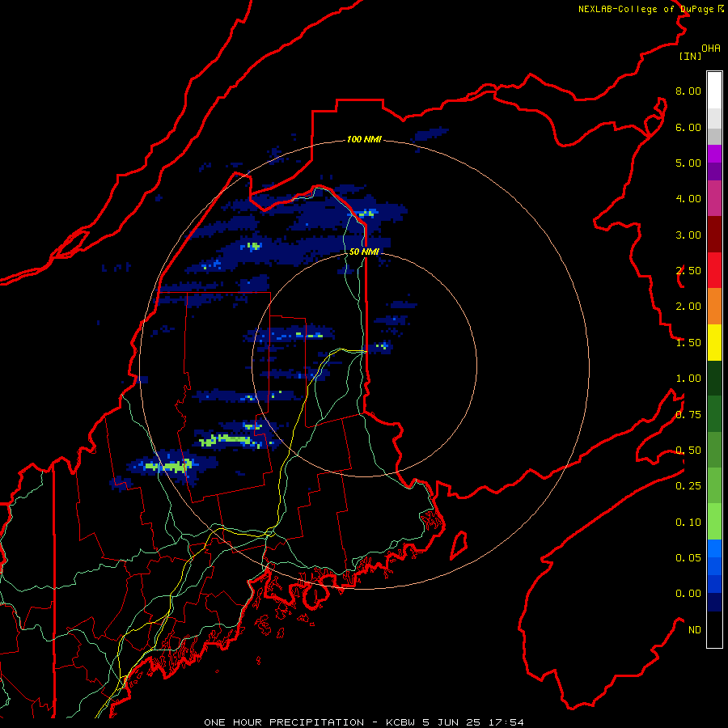This screenshot has width=728, height=728.
Task: Select the 2.00 legend value
Action: pos(688,307)
